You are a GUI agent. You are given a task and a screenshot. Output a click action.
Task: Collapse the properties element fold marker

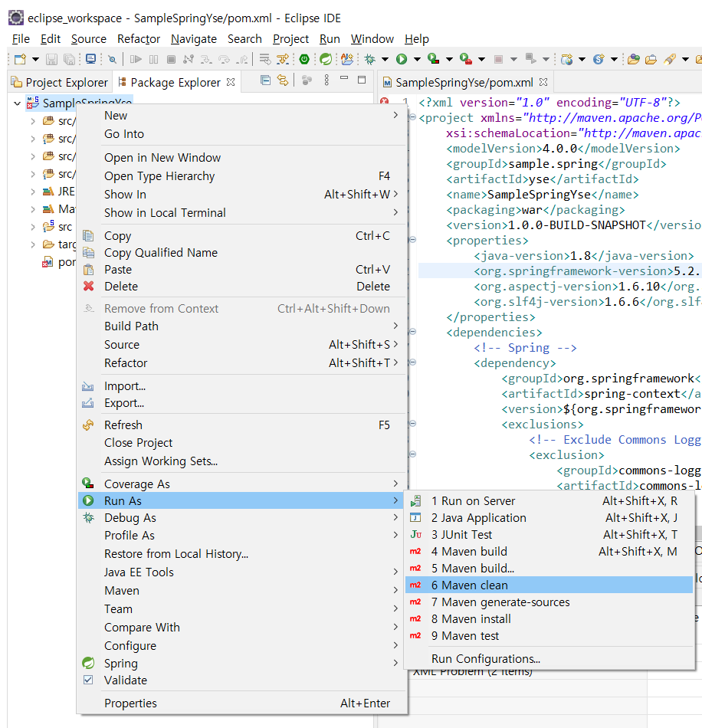pyautogui.click(x=412, y=240)
